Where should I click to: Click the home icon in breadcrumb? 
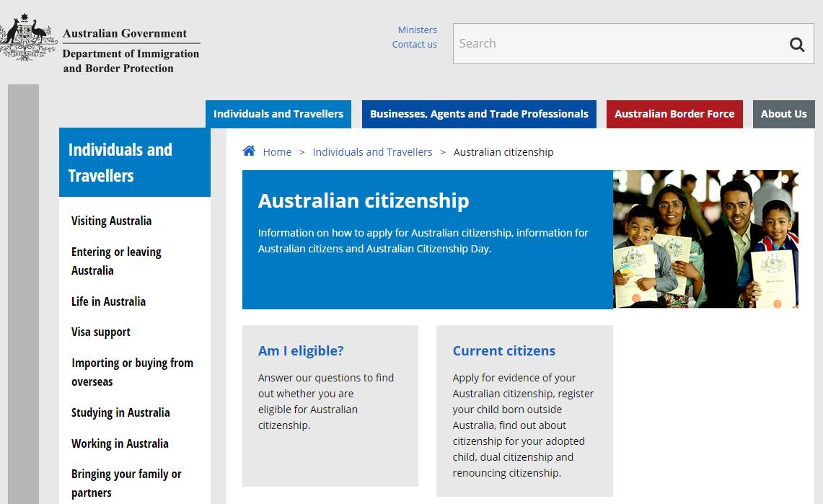249,151
